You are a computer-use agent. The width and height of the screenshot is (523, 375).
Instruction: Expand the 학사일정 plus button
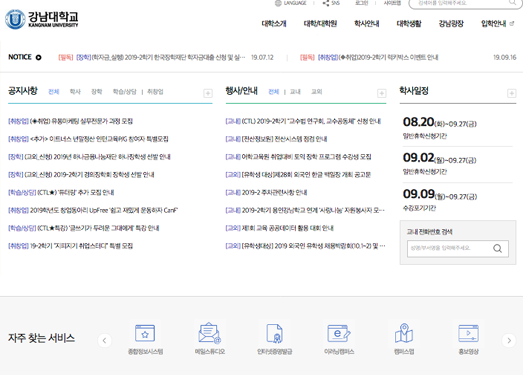coord(512,93)
